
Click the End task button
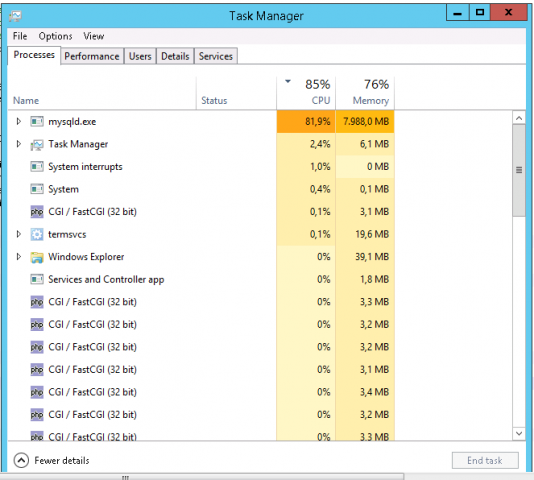pyautogui.click(x=485, y=461)
